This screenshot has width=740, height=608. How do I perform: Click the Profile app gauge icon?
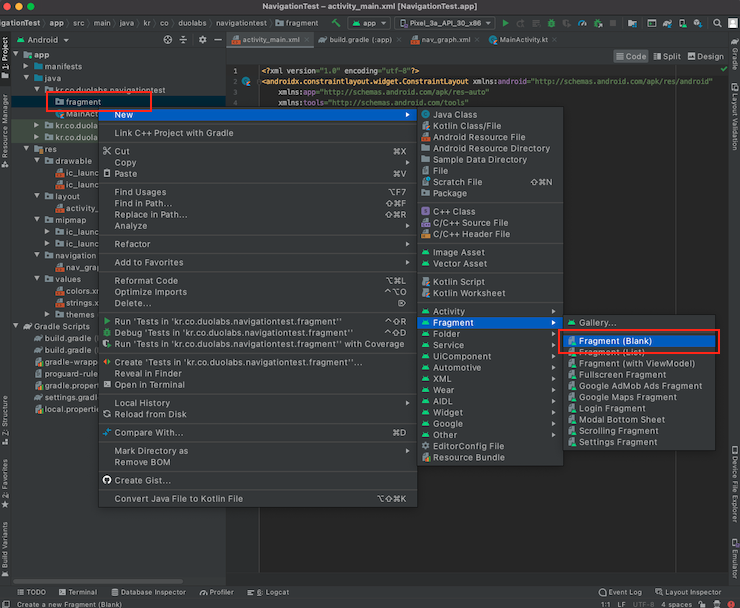click(582, 23)
